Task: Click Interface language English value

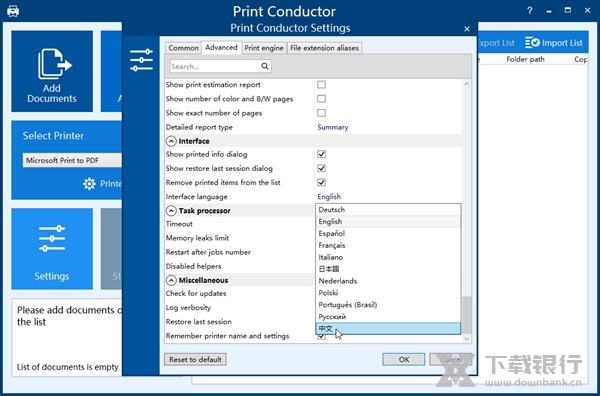Action: pos(329,197)
